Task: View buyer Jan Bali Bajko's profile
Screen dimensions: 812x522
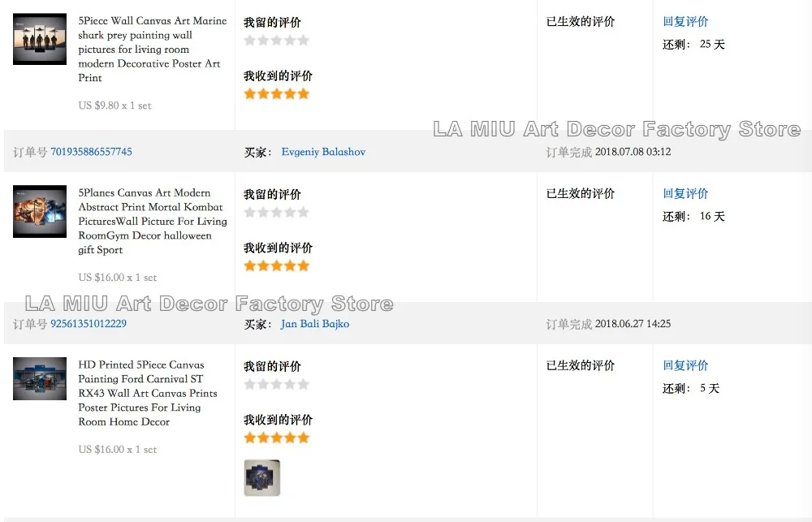Action: [x=315, y=324]
